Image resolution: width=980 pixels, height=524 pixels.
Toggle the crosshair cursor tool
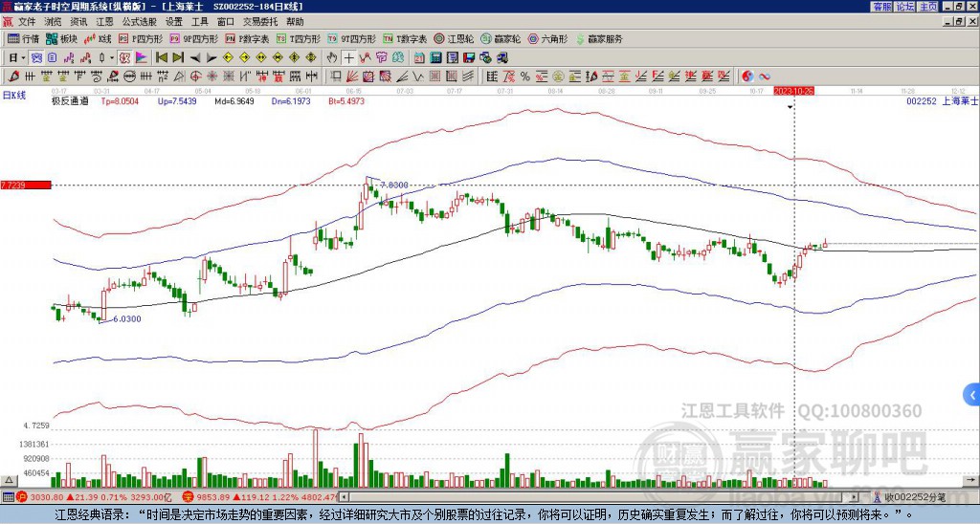click(x=348, y=58)
